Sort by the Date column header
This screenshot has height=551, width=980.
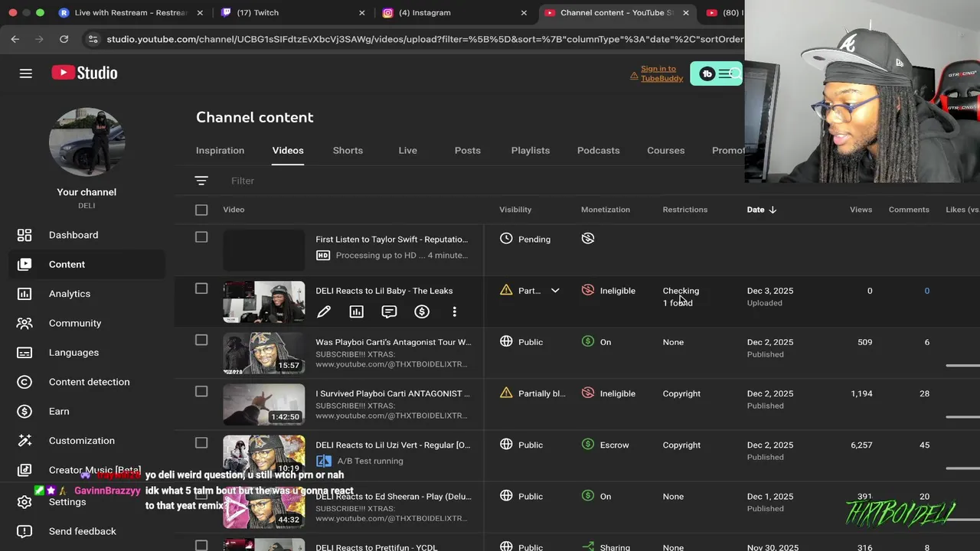point(762,210)
